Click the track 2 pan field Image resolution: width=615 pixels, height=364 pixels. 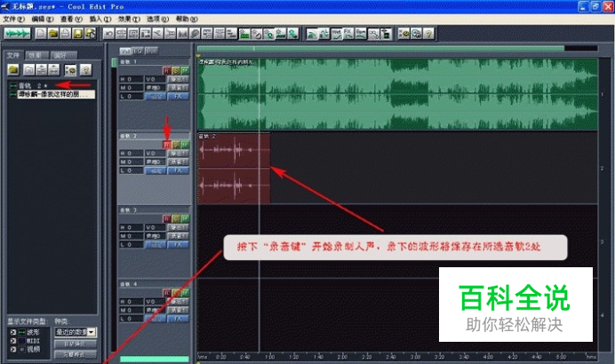(155, 162)
